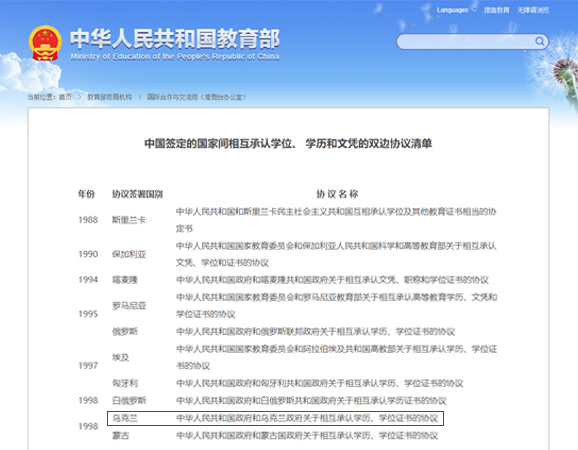
Task: Click the 蒙古 country entry
Action: click(121, 436)
